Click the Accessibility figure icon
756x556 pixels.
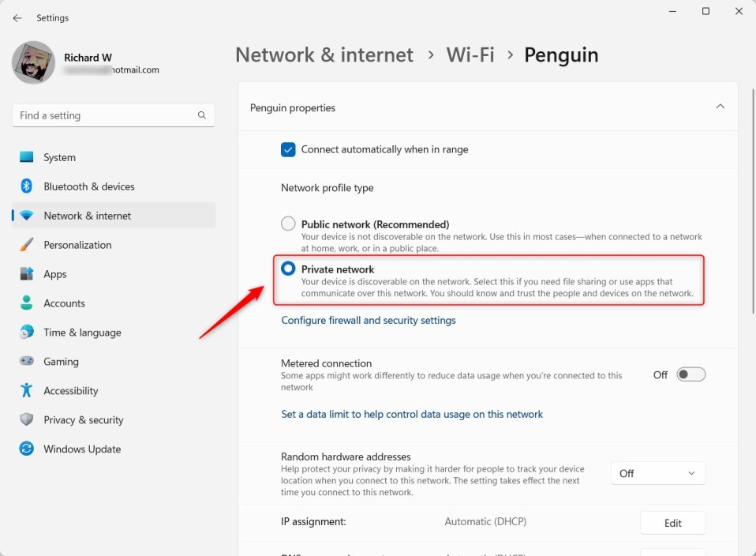click(x=27, y=391)
